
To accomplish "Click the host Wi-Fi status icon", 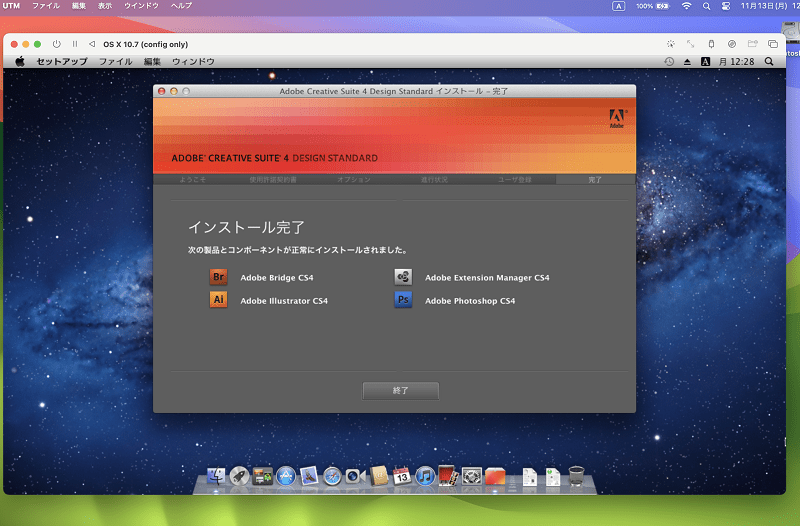I will point(687,6).
